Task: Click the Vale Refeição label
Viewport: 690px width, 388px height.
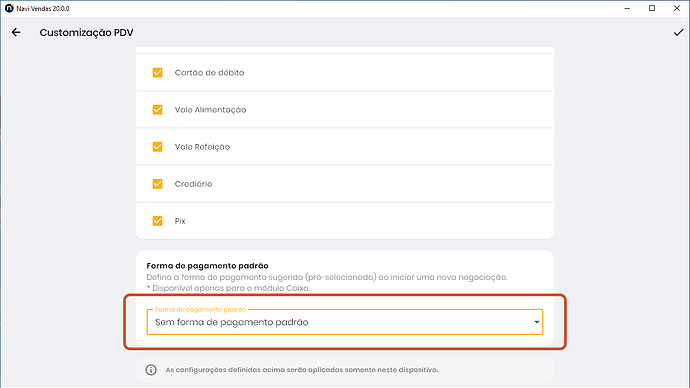Action: [202, 147]
